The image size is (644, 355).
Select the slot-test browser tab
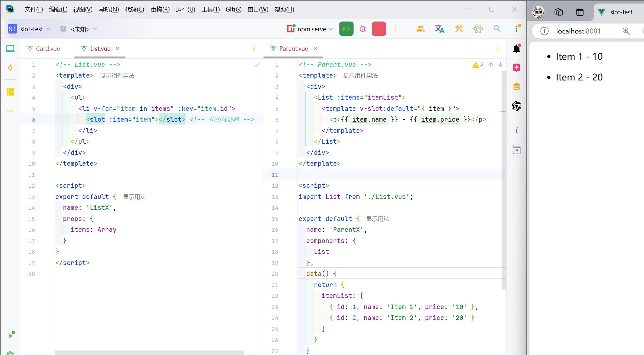pyautogui.click(x=618, y=12)
